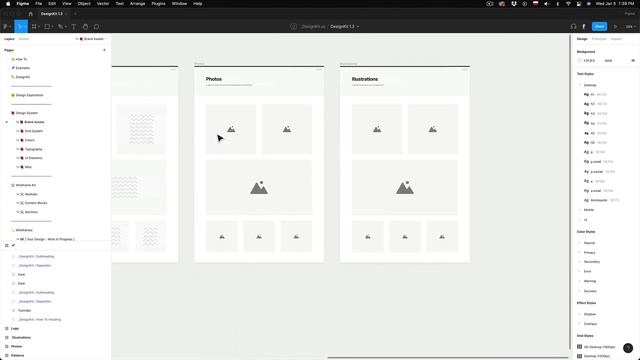Select the Grid System page
The width and height of the screenshot is (640, 360).
(33, 131)
